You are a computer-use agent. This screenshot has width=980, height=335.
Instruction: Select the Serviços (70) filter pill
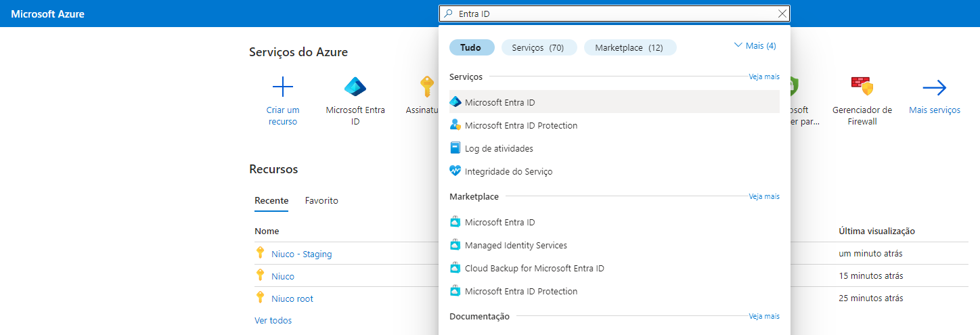click(538, 47)
